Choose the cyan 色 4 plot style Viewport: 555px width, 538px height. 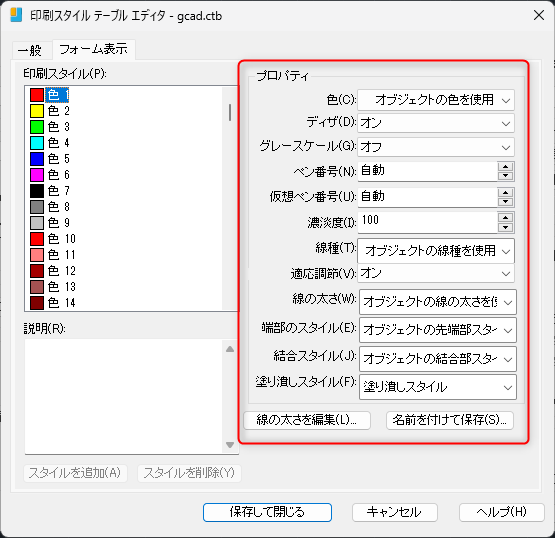(50, 143)
